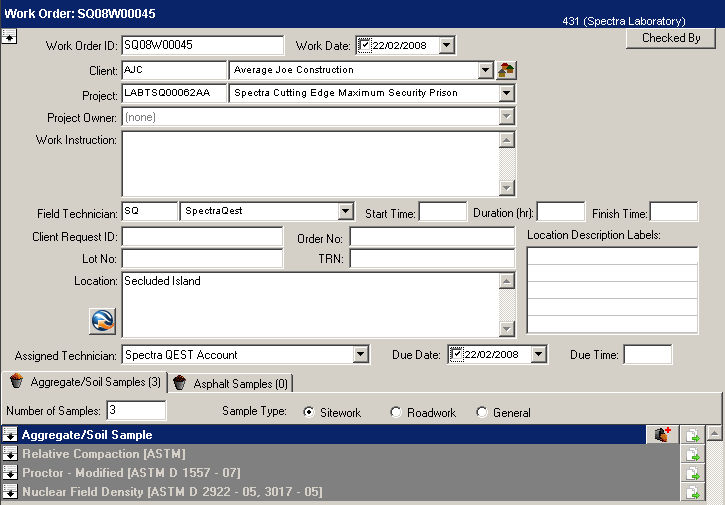Select the Roadwork sample type
The width and height of the screenshot is (725, 505).
point(397,413)
